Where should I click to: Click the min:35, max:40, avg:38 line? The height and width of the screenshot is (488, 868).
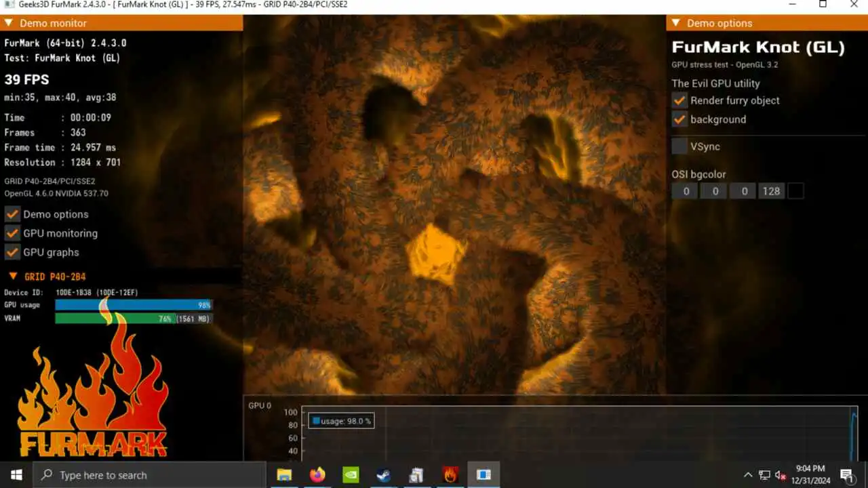coord(60,98)
